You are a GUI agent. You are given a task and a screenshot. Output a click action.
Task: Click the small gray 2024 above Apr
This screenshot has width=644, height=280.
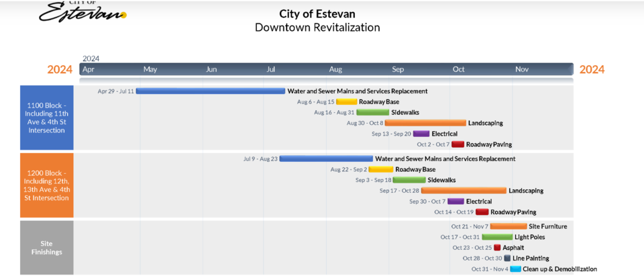pyautogui.click(x=91, y=59)
